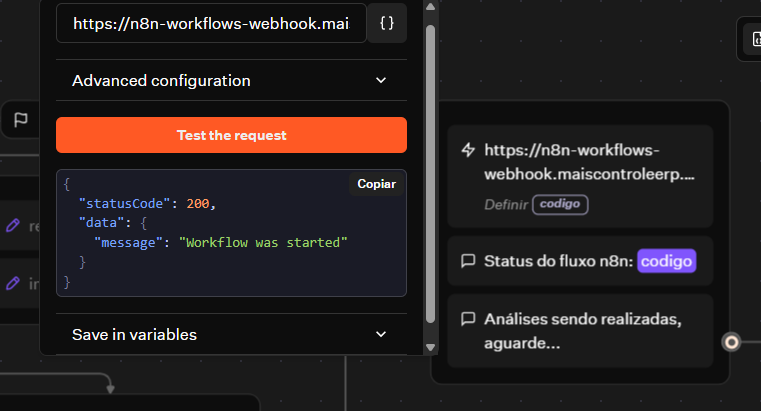The height and width of the screenshot is (411, 761).
Task: Click the speech bubble icon beside Análises sendo realizadas
Action: (x=467, y=319)
